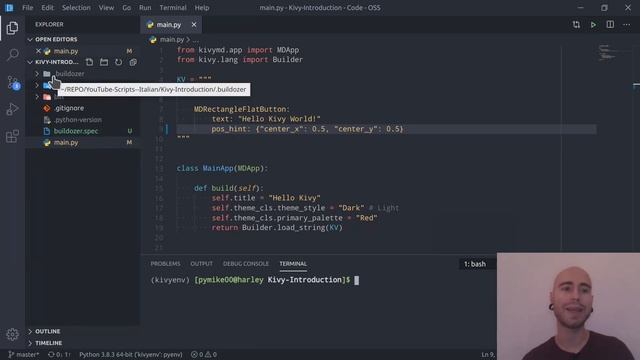Switch to the Debug Console tab
Screen dimensions: 640x360
[x=246, y=264]
